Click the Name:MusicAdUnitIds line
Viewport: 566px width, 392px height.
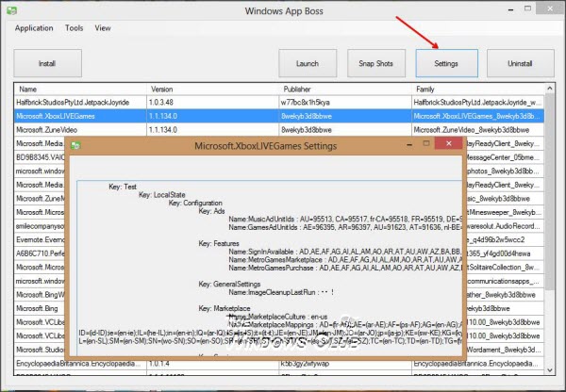[345, 220]
